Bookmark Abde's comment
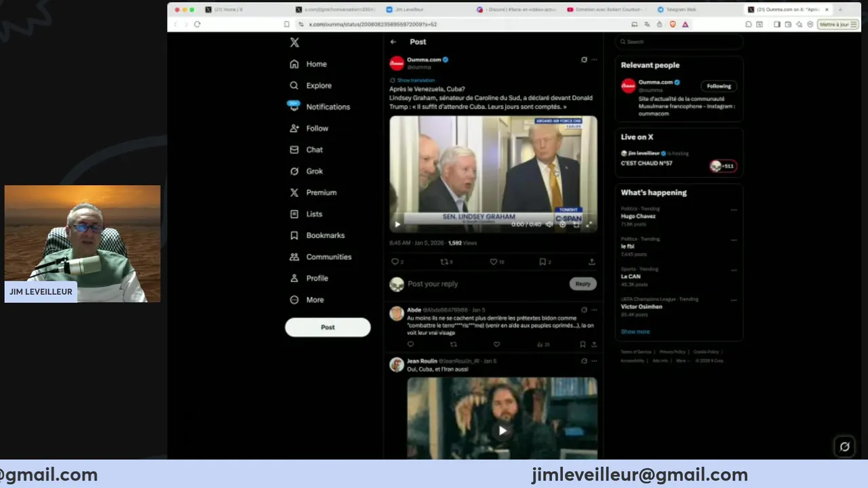This screenshot has height=488, width=868. click(x=583, y=344)
